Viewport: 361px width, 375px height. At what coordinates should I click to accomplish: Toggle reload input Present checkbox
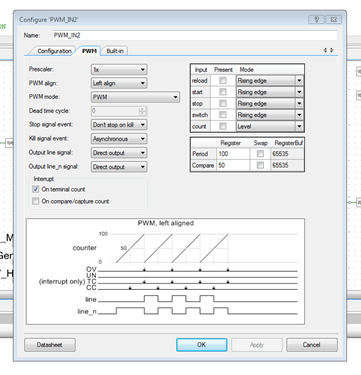(223, 80)
